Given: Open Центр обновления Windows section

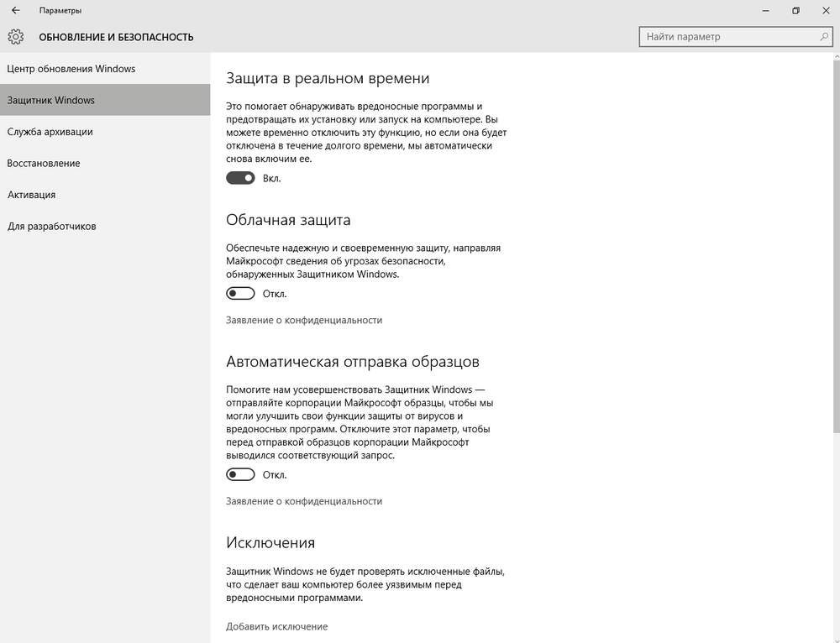Looking at the screenshot, I should tap(71, 69).
